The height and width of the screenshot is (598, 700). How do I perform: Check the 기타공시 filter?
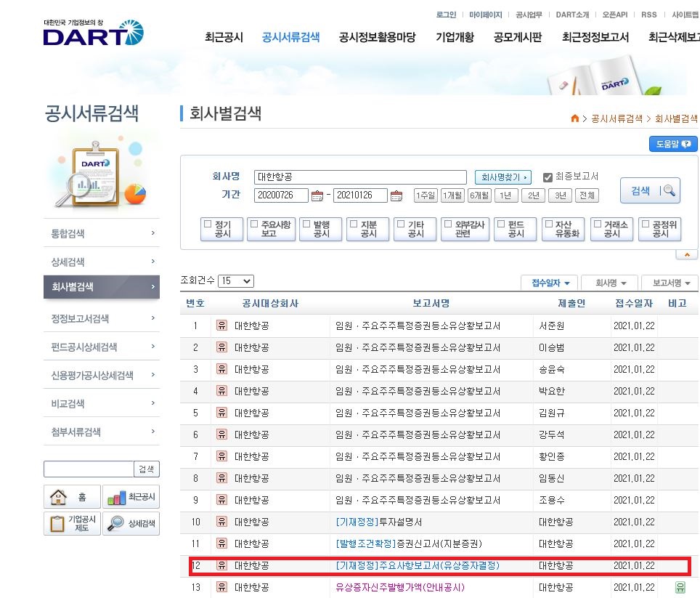click(x=401, y=224)
